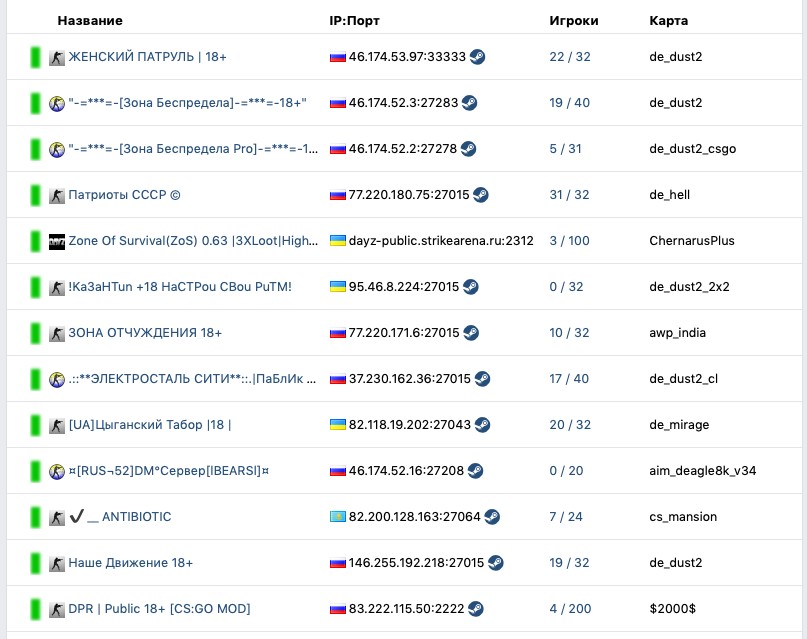Click the Название column header

(90, 21)
